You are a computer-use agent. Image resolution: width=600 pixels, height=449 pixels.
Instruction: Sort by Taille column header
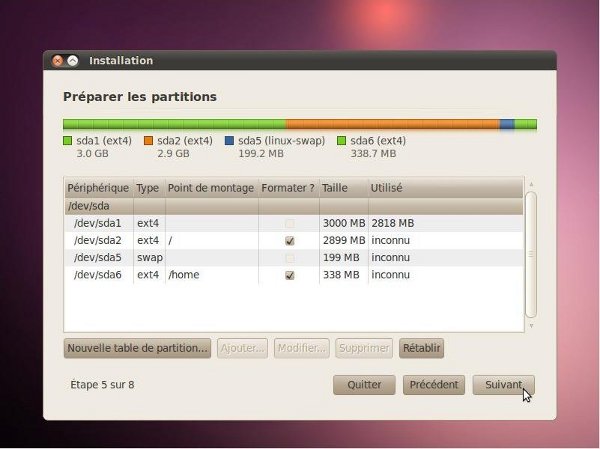(x=335, y=188)
